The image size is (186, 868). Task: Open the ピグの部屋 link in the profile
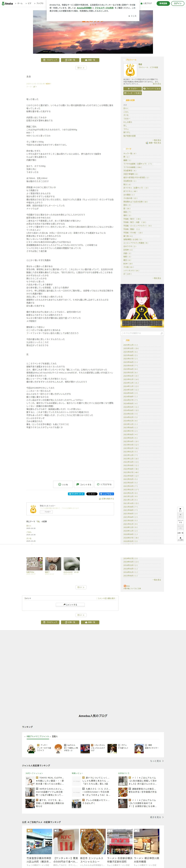click(x=154, y=67)
